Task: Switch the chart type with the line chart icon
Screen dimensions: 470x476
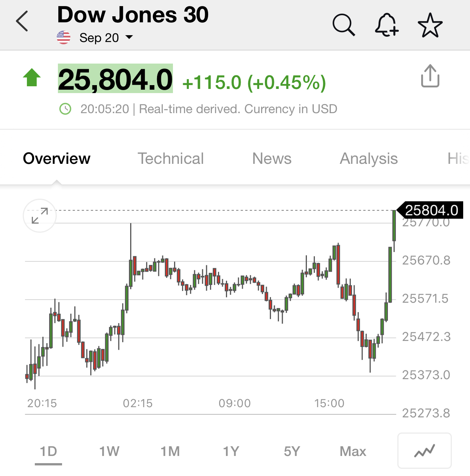Action: tap(425, 451)
